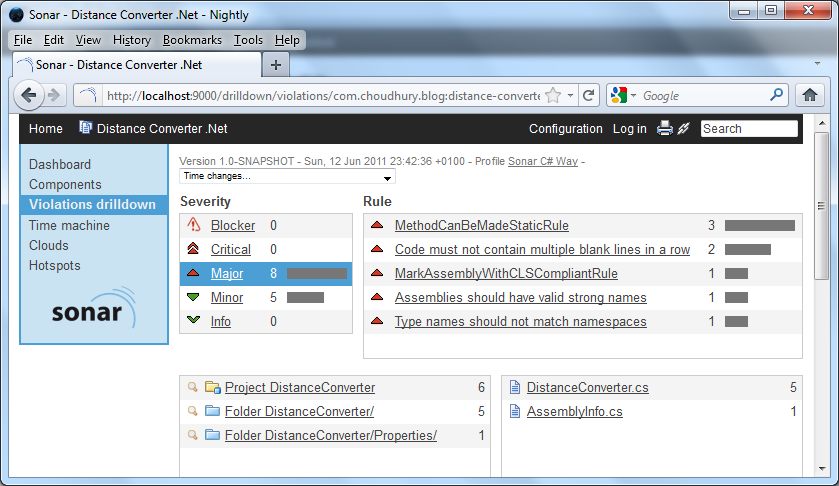Click the red icon beside MethodCanBeMadeStaticRule

(x=377, y=225)
